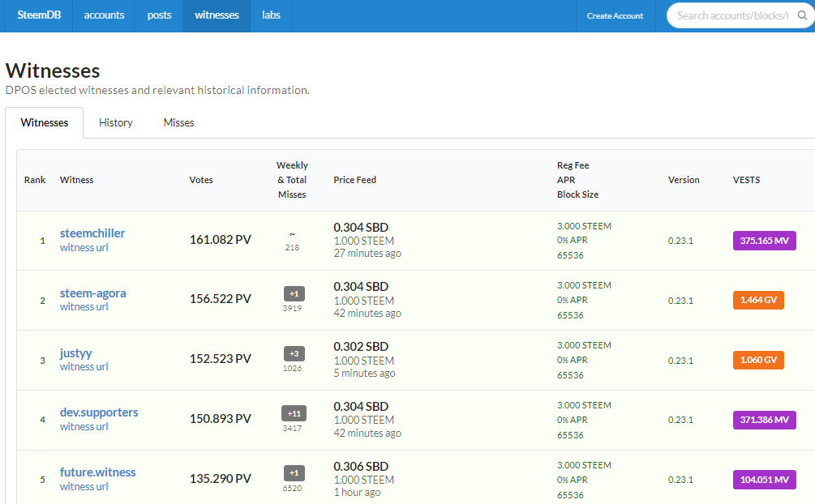Click the Price Feed column header
Screen dimensions: 815x504
[354, 180]
